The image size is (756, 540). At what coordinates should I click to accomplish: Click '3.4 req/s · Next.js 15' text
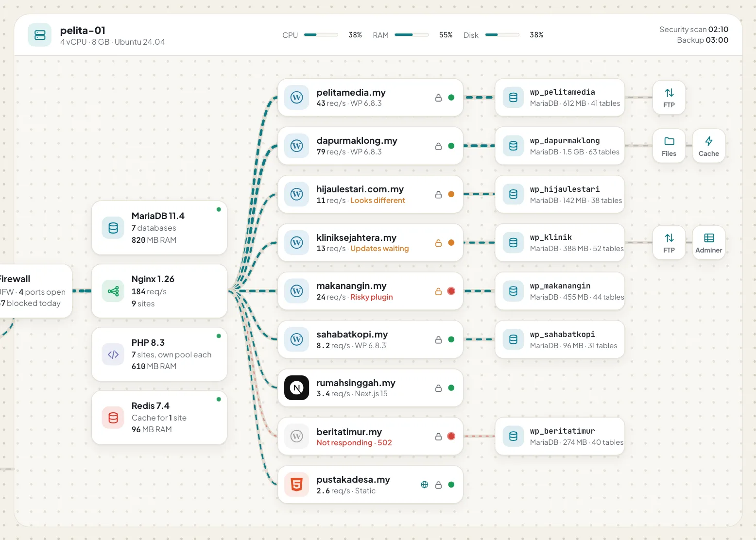tap(352, 394)
